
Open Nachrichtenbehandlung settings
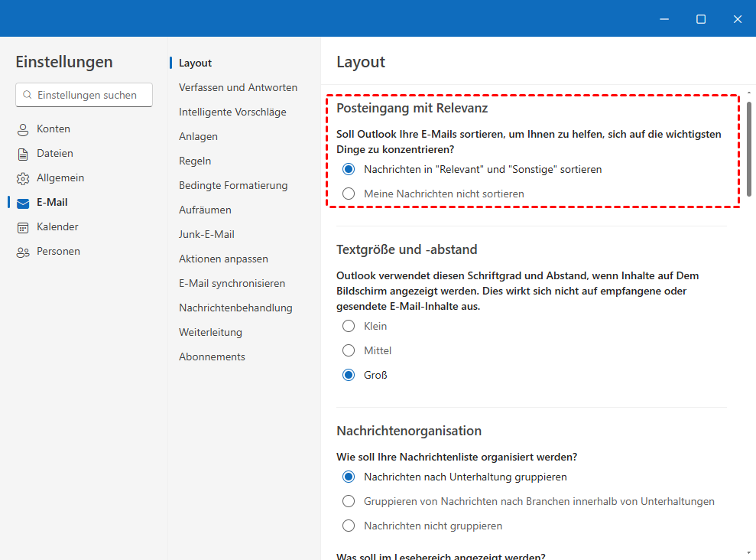(x=235, y=308)
